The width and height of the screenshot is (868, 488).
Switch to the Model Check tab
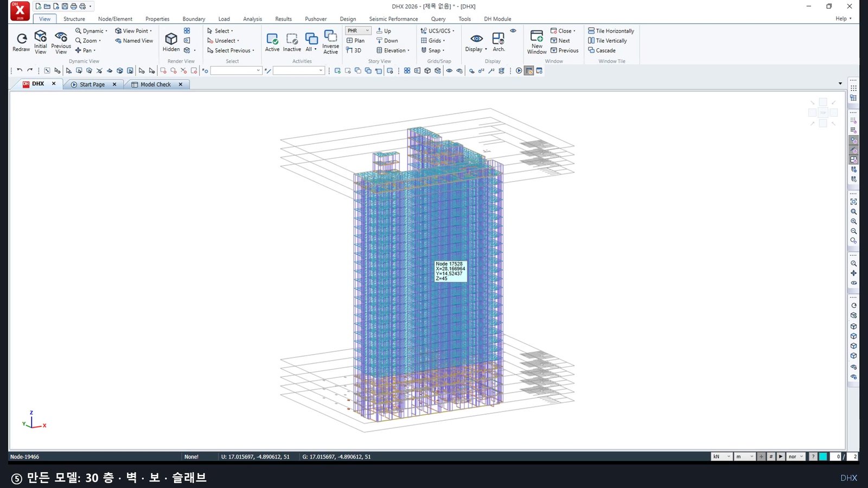[156, 85]
